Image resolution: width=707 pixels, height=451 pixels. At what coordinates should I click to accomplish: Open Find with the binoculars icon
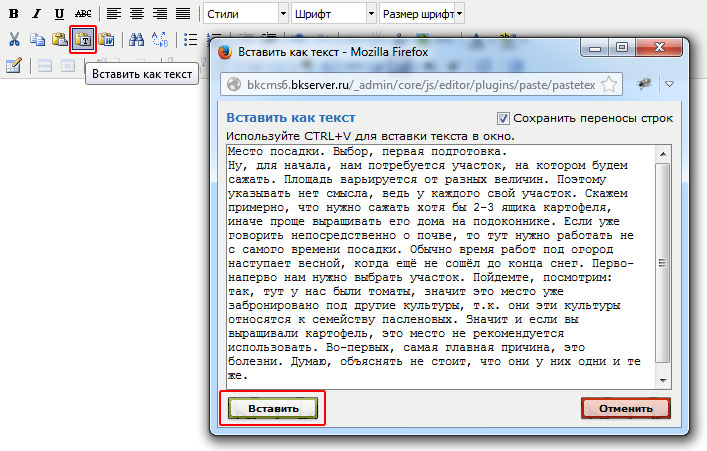(136, 40)
